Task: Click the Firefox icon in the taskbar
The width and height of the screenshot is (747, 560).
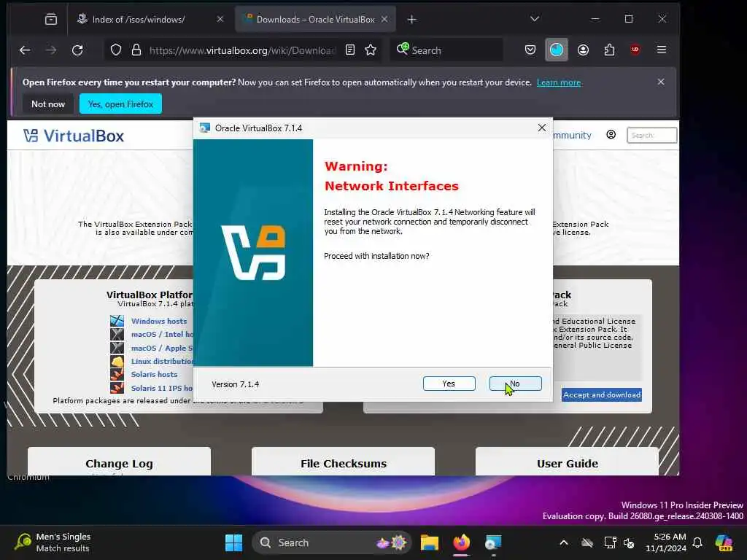Action: (461, 542)
